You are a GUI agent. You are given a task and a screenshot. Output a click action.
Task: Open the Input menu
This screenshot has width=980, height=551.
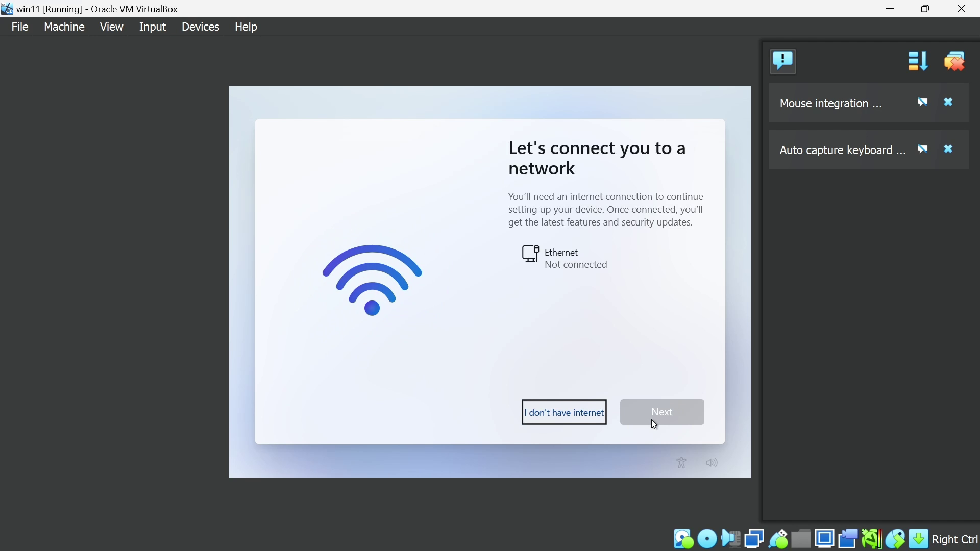click(x=152, y=27)
